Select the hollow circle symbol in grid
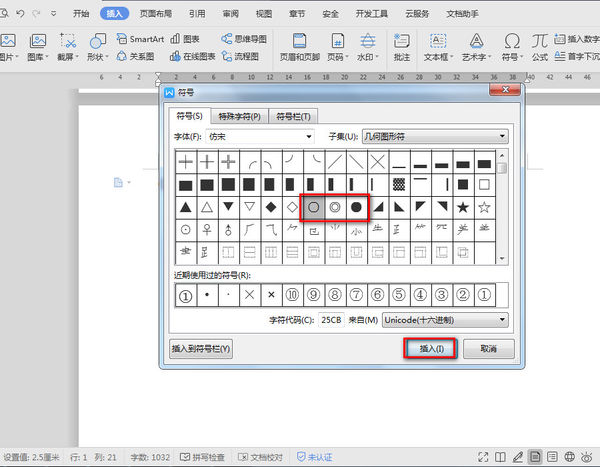Viewport: 600px width, 467px height. coord(313,207)
